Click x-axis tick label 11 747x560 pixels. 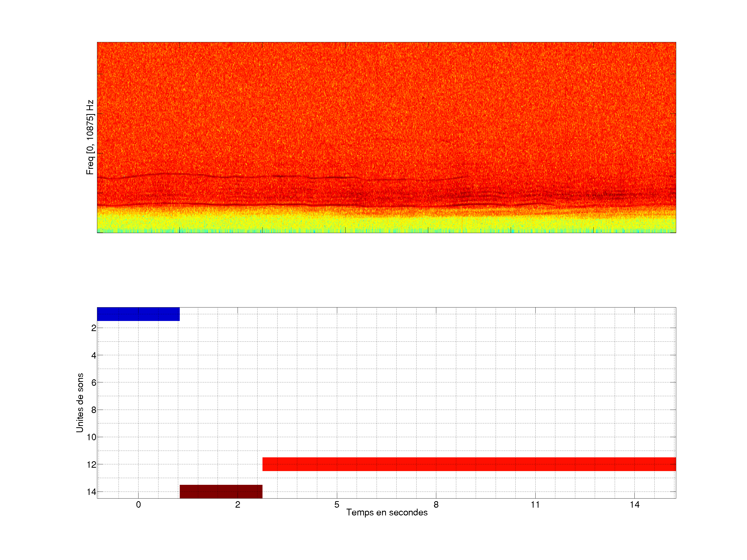[x=535, y=505]
